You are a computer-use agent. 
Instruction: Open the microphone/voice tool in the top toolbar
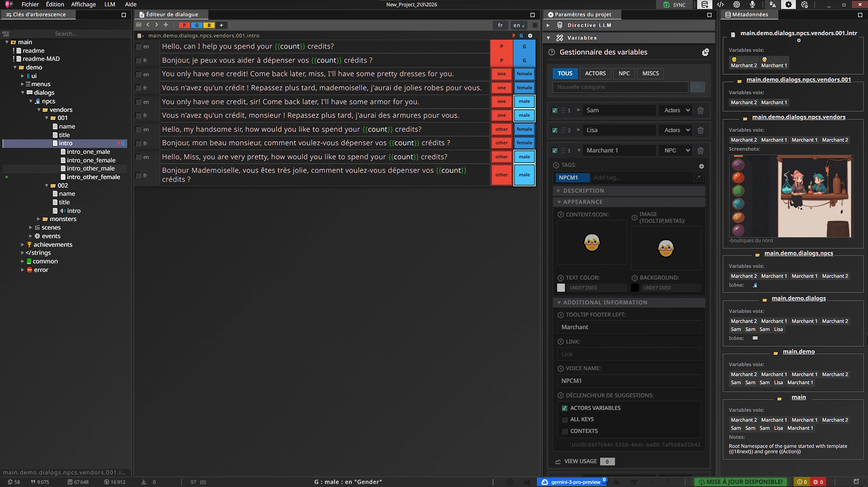coord(753,5)
